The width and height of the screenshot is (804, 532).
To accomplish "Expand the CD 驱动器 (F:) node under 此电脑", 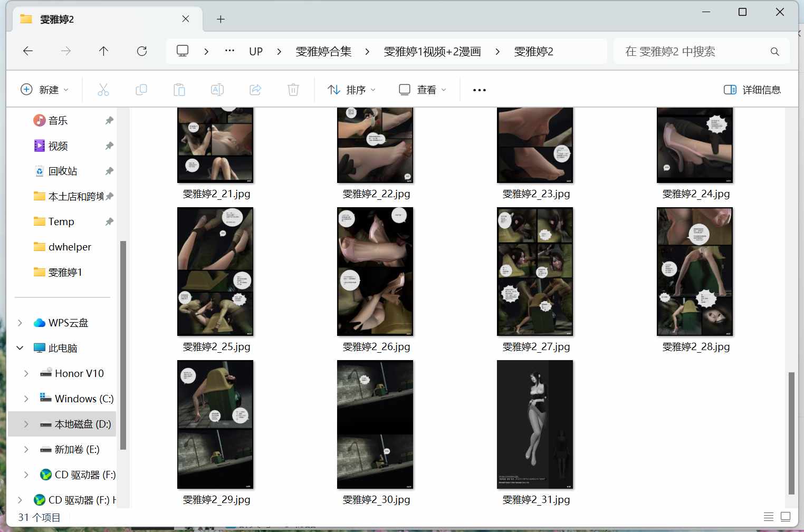I will (x=26, y=475).
